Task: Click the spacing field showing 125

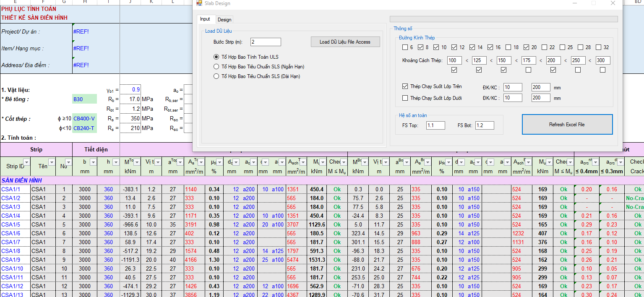Action: pyautogui.click(x=479, y=60)
